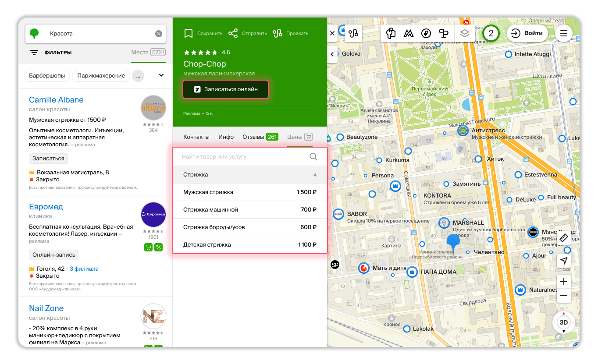
Task: Open the map layers stack icon
Action: coord(465,33)
